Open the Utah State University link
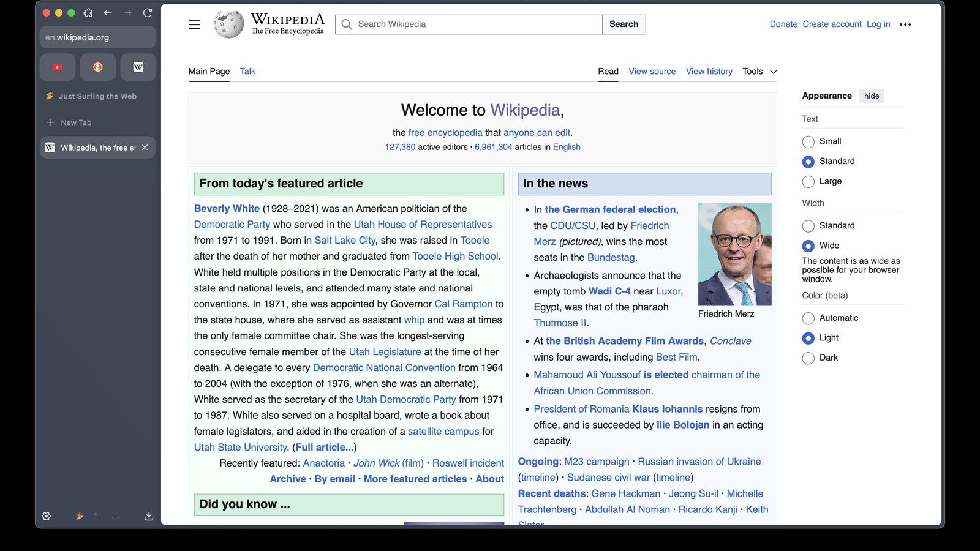 [240, 448]
